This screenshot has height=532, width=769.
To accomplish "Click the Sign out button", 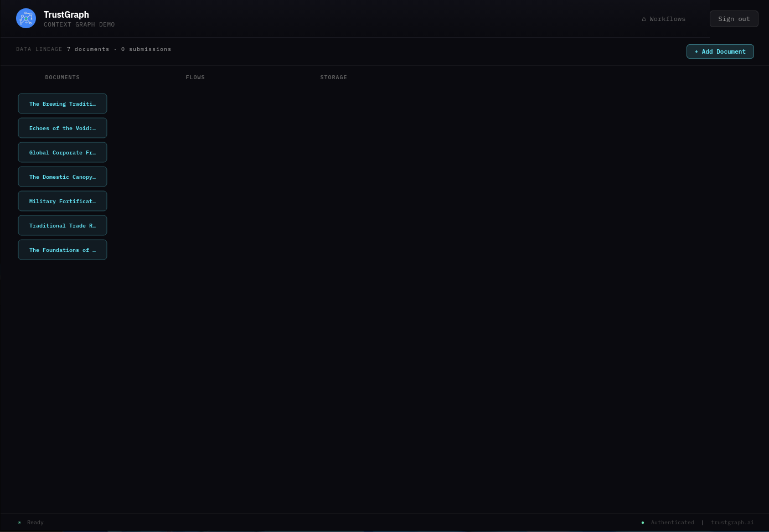I will (x=734, y=19).
